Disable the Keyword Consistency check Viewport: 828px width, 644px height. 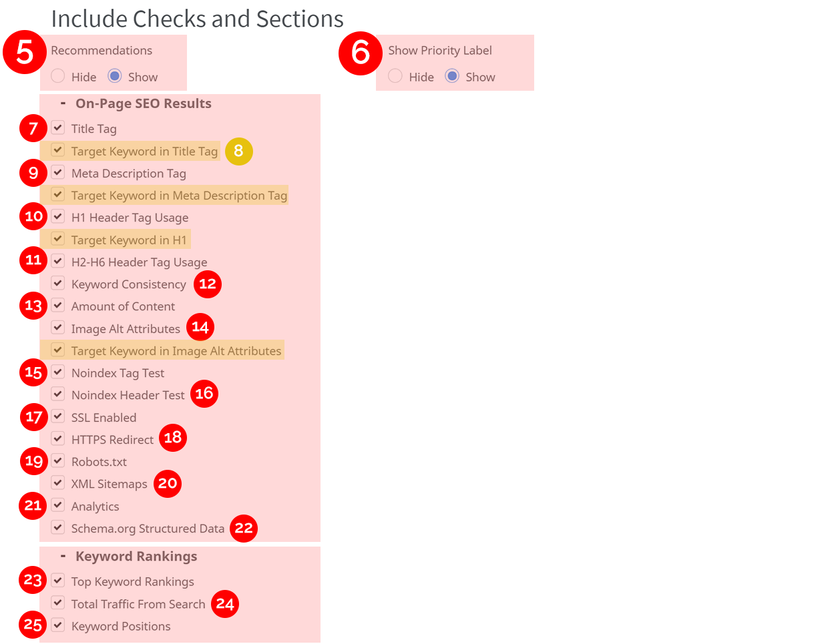point(58,283)
